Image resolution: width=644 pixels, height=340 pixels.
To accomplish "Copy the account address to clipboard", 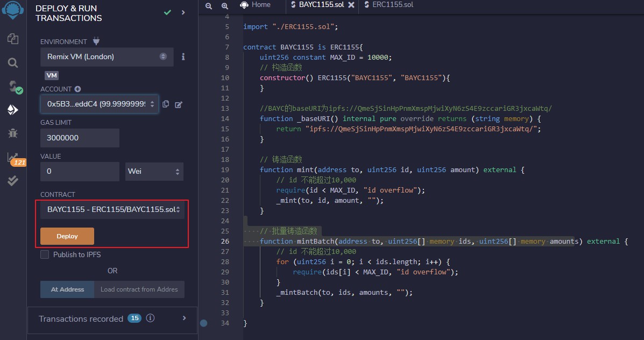I will (166, 104).
